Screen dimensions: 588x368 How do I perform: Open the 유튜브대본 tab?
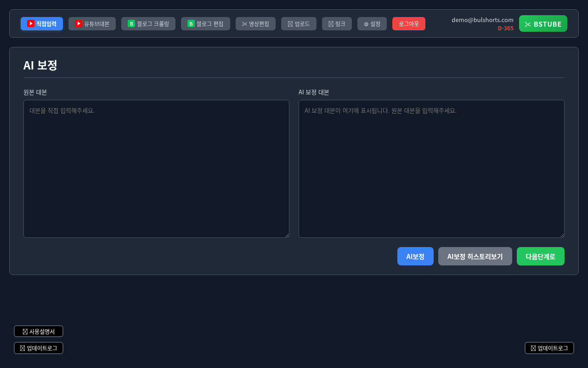92,24
